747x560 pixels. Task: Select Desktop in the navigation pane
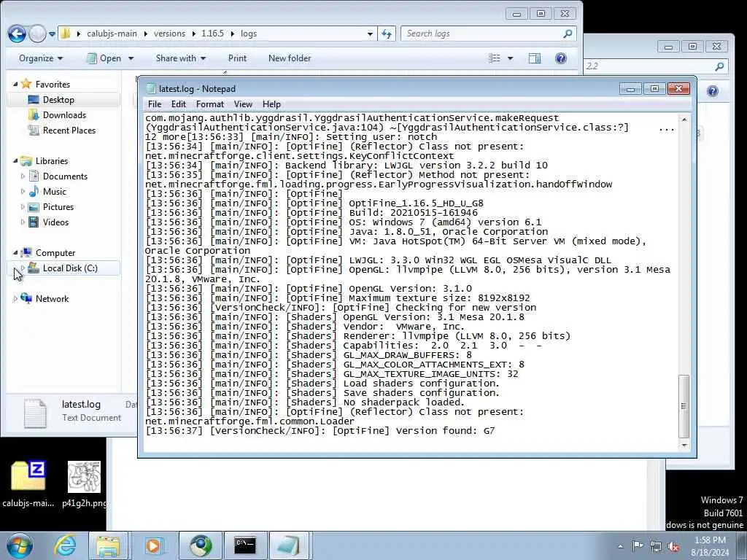[x=58, y=99]
